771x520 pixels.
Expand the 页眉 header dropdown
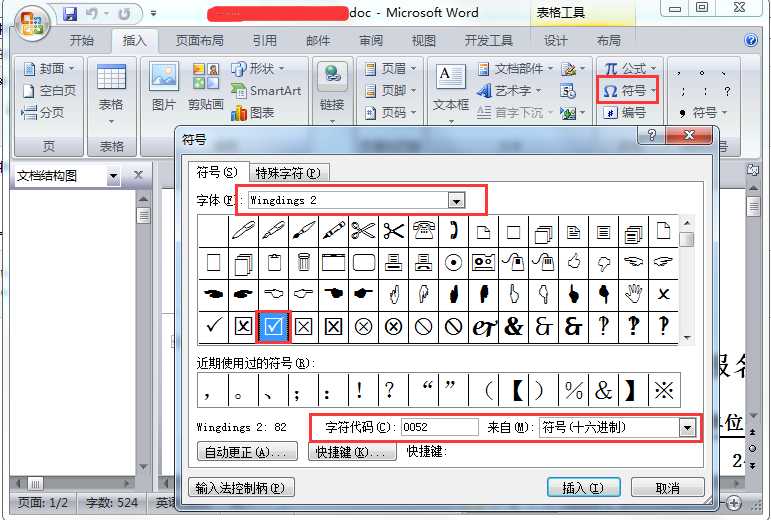click(413, 68)
